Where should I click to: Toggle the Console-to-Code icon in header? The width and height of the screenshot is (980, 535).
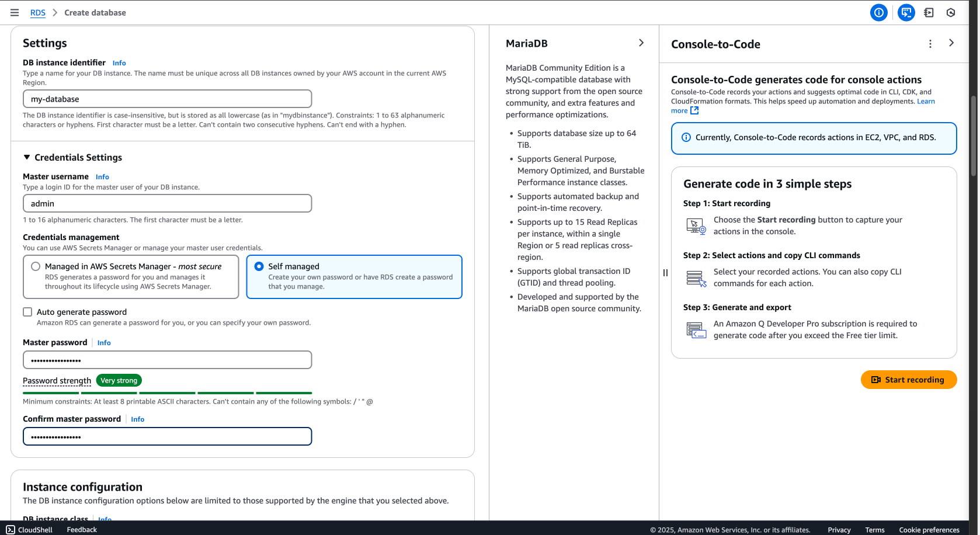tap(906, 12)
